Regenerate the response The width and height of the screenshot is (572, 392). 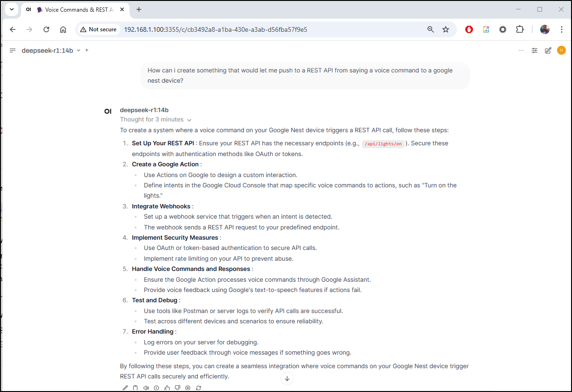click(x=198, y=388)
